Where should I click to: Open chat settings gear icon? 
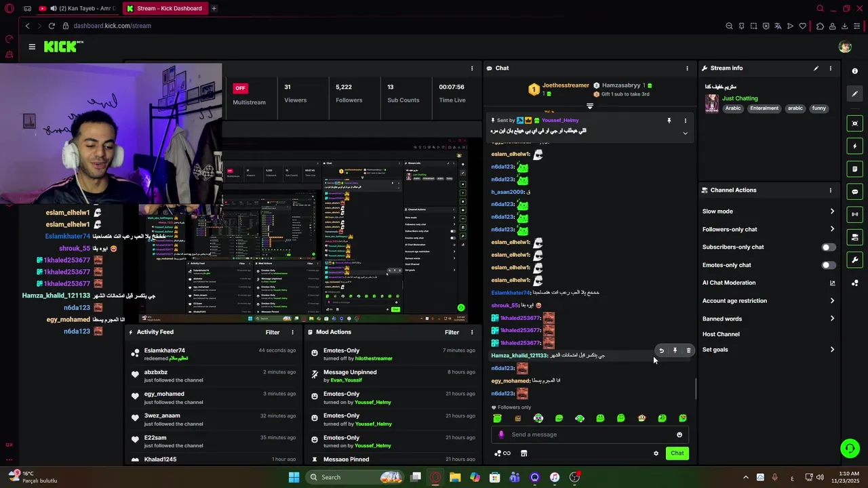[656, 453]
